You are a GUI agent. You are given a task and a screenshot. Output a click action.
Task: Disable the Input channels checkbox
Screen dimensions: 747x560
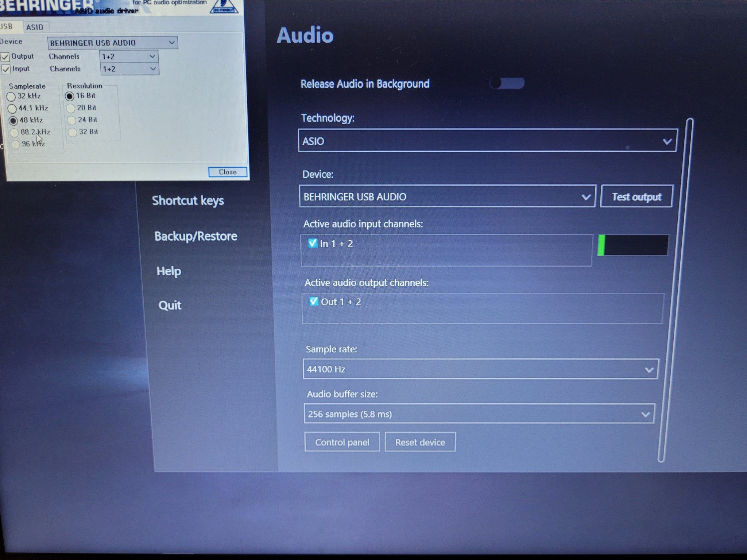tap(6, 69)
